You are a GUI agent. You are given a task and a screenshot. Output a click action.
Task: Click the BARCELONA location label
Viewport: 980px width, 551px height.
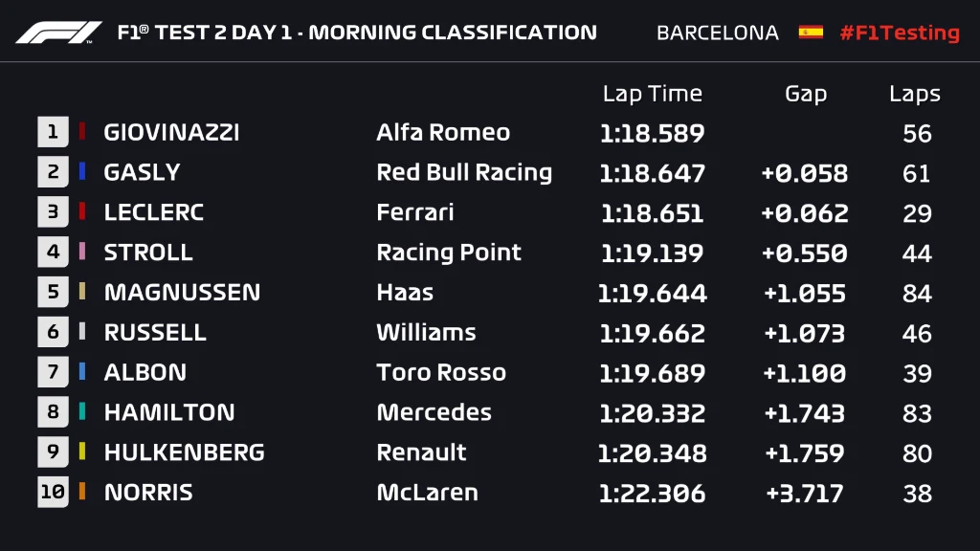click(718, 33)
